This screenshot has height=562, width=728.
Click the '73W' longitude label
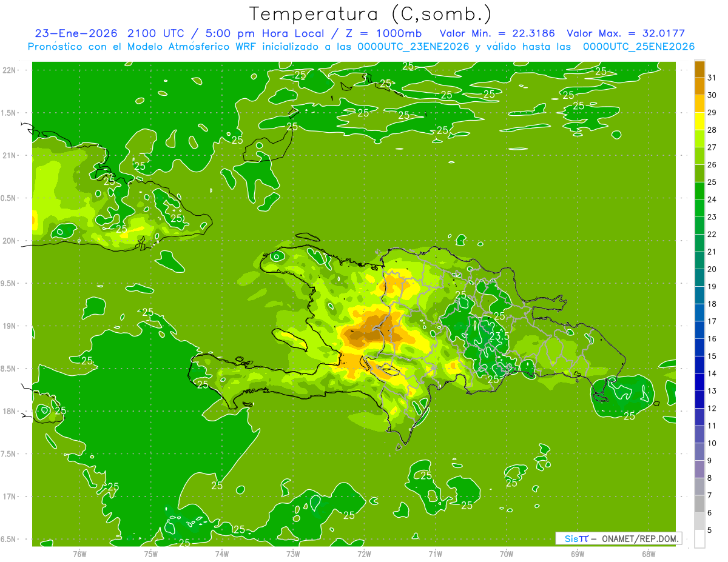[293, 554]
